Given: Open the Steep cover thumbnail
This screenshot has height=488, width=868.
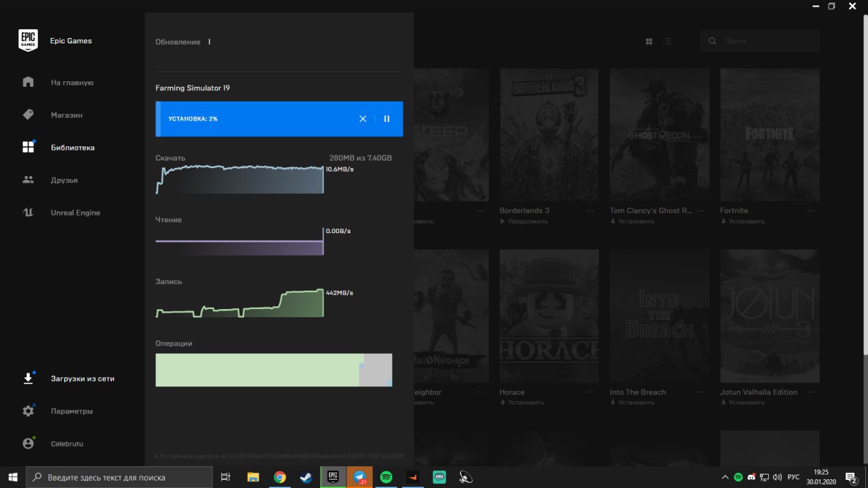Looking at the screenshot, I should [451, 134].
